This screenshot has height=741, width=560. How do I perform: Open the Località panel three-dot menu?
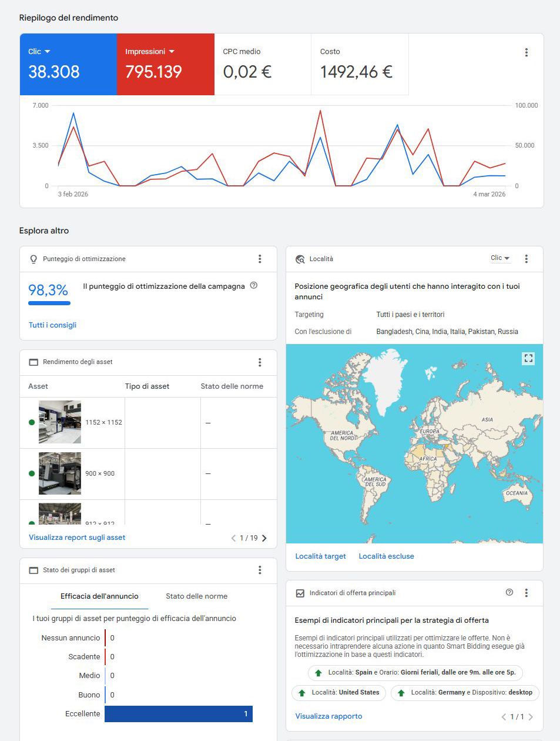pyautogui.click(x=526, y=259)
